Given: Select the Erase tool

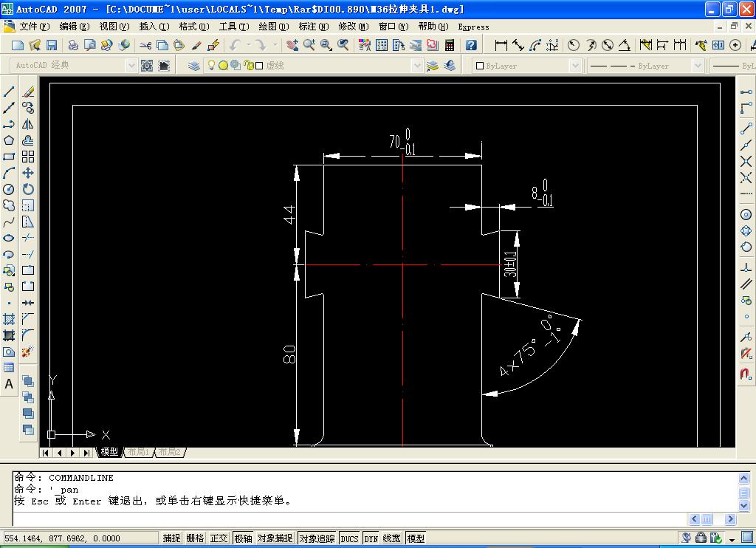Looking at the screenshot, I should coord(28,92).
